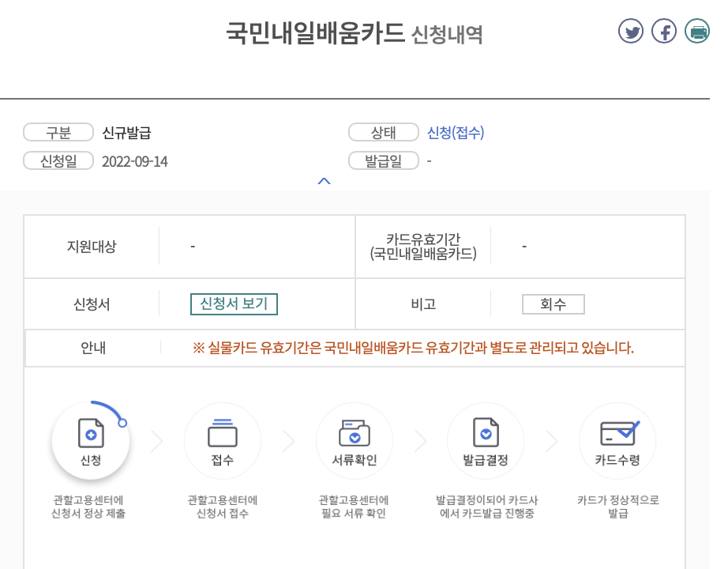Click the 안내 row label
This screenshot has height=569, width=728.
coord(93,348)
